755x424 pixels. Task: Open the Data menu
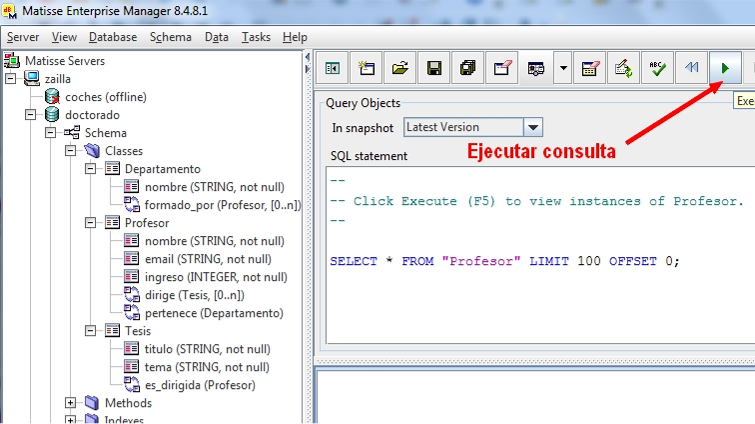pyautogui.click(x=216, y=37)
